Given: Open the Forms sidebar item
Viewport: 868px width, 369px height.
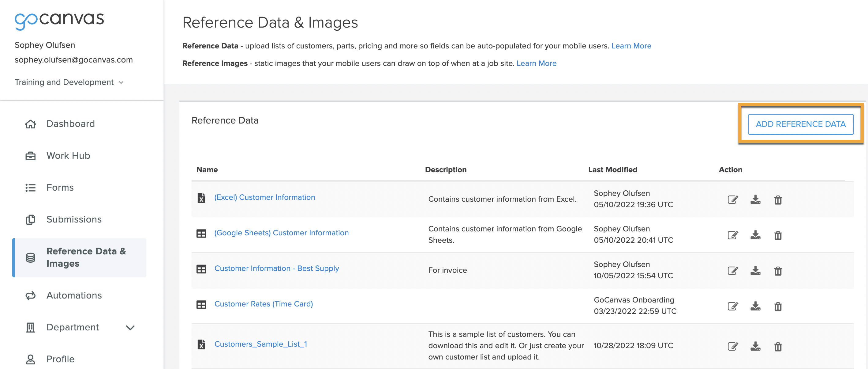Looking at the screenshot, I should click(60, 188).
